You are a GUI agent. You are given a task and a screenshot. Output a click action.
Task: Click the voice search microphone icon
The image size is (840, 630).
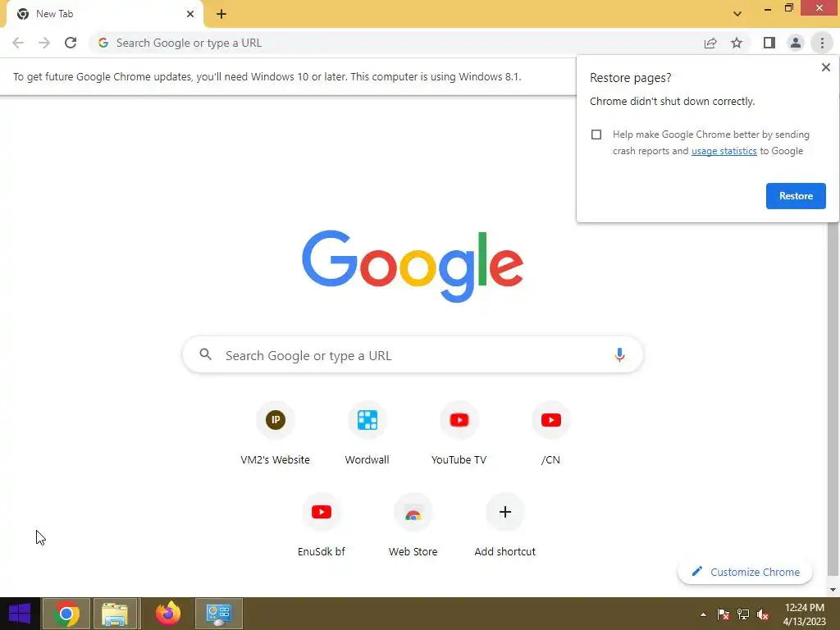[619, 354]
